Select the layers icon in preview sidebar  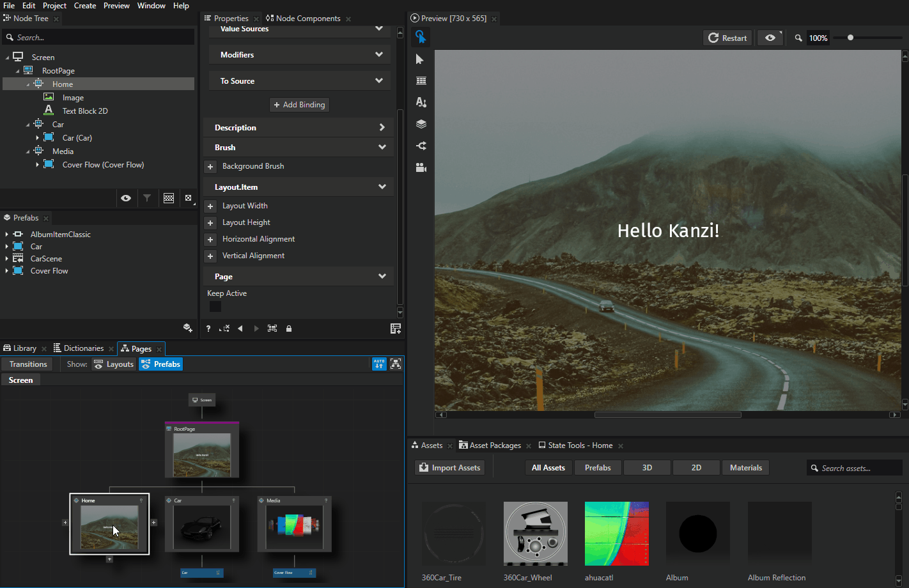420,123
